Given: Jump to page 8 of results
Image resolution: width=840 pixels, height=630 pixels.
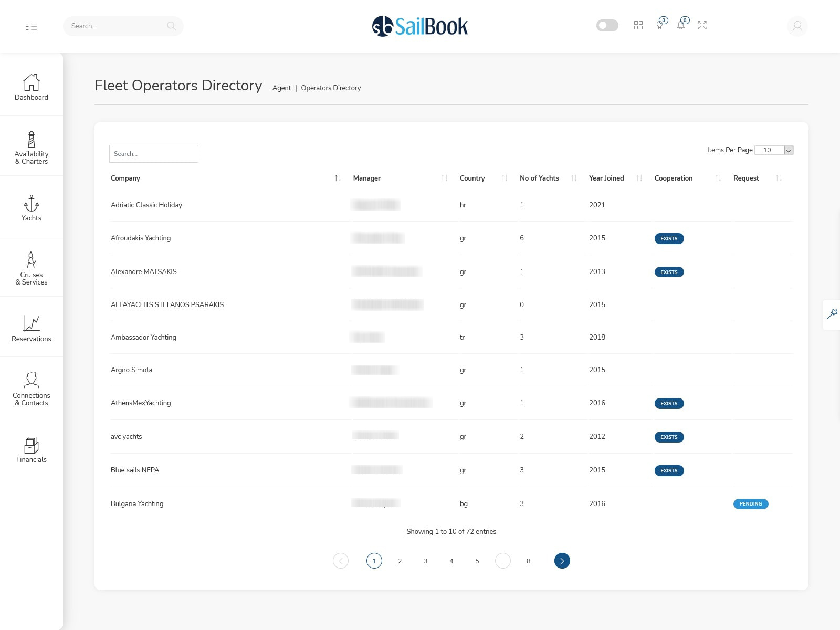Looking at the screenshot, I should pos(528,561).
